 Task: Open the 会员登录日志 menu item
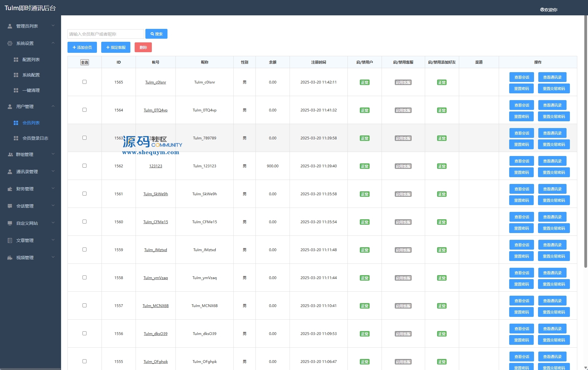(x=35, y=138)
